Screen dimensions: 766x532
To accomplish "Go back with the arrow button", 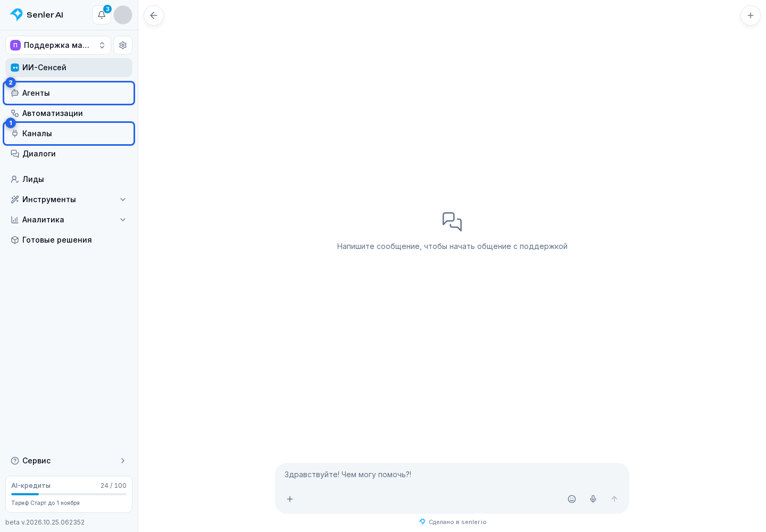I will pyautogui.click(x=154, y=15).
